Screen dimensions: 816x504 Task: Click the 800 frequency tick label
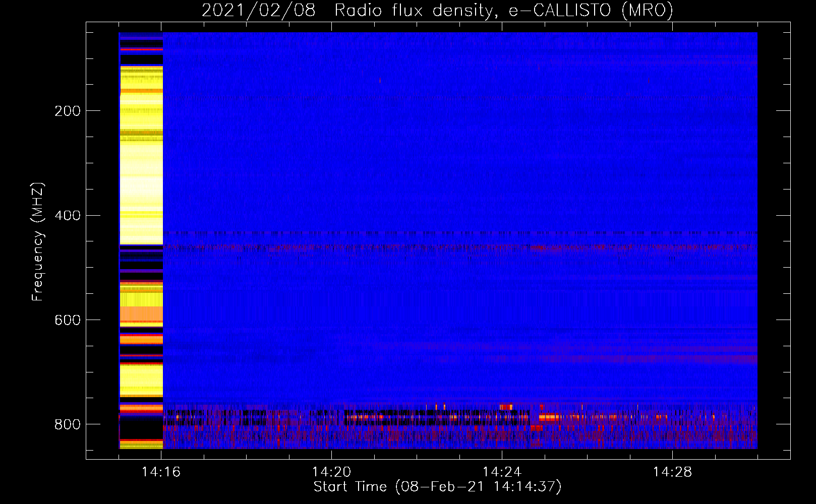[68, 424]
